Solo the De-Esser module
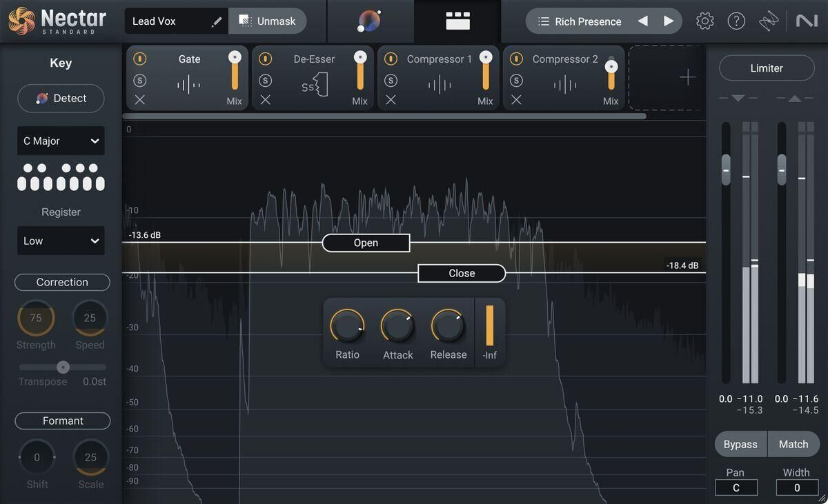This screenshot has height=504, width=828. pos(265,81)
